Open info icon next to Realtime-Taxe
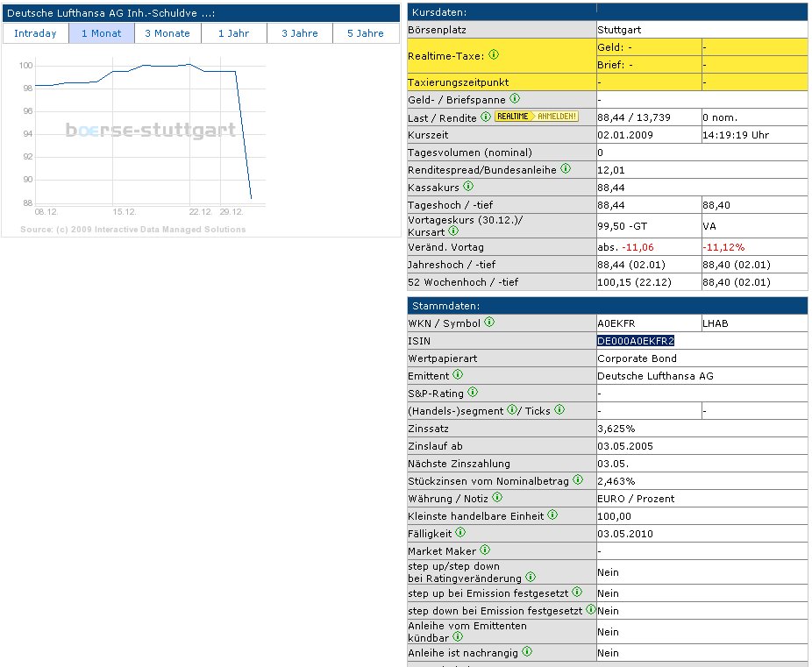This screenshot has height=667, width=812. (494, 54)
